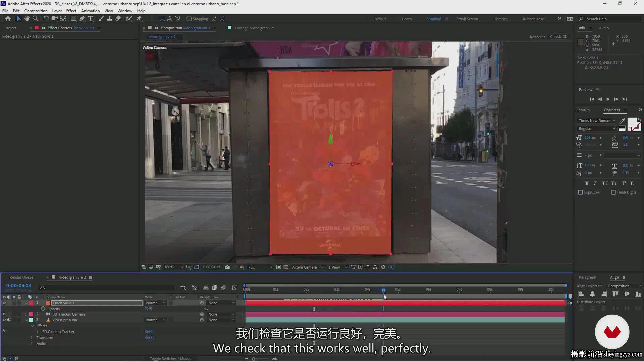Open Parent dropdown for 3D Tracker Camera

click(221, 314)
